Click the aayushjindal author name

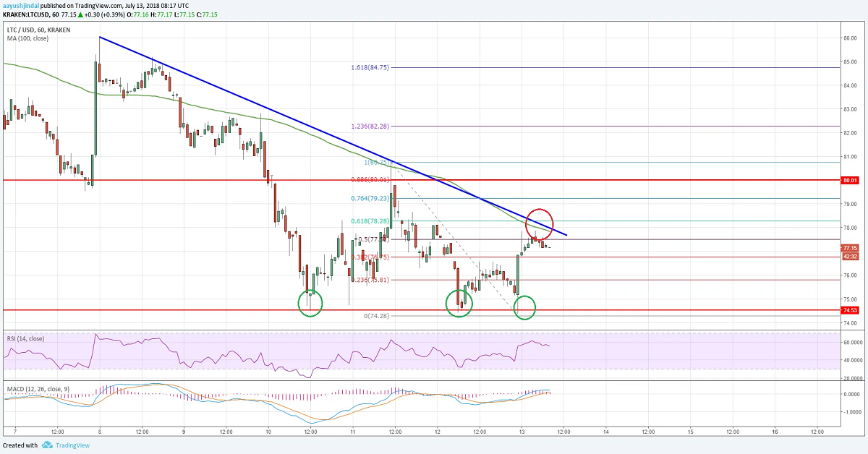22,4
